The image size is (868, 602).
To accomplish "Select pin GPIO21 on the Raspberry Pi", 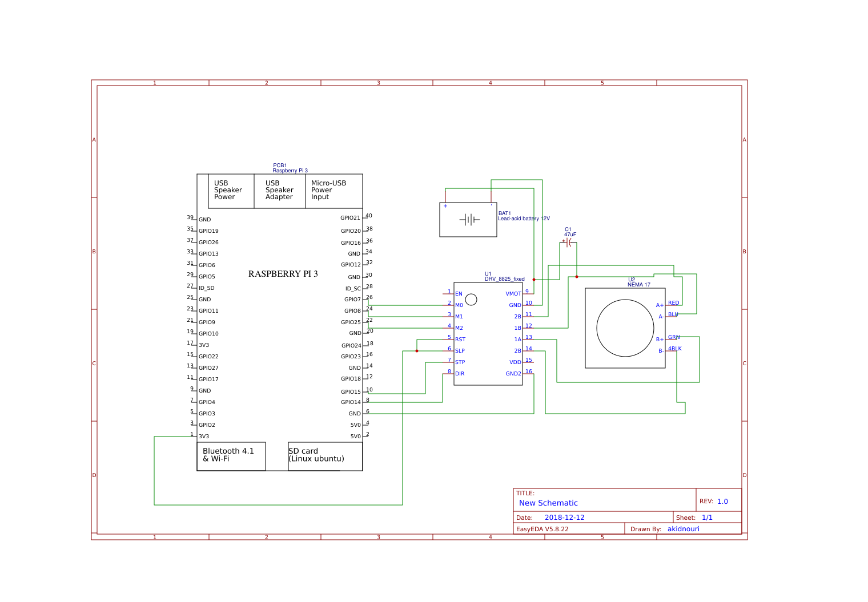I will pyautogui.click(x=349, y=217).
